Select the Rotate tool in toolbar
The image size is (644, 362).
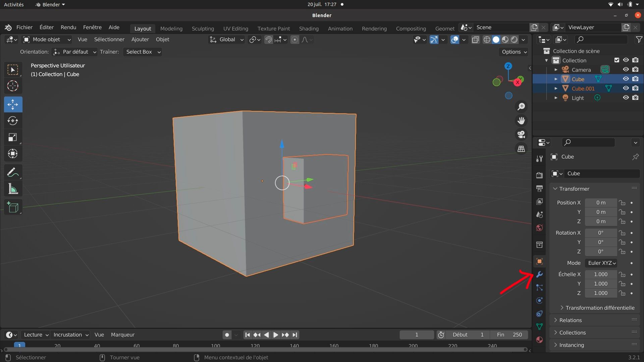(x=13, y=121)
